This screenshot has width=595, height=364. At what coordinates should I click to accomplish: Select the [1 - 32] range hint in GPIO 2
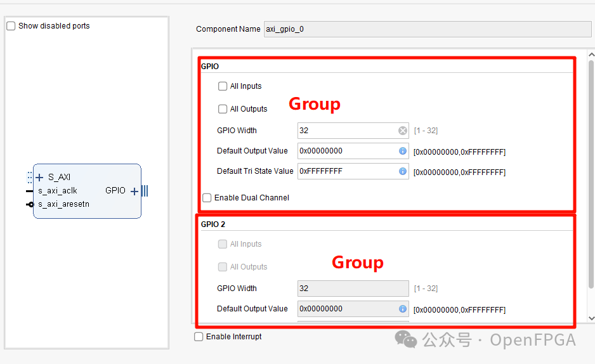[426, 288]
